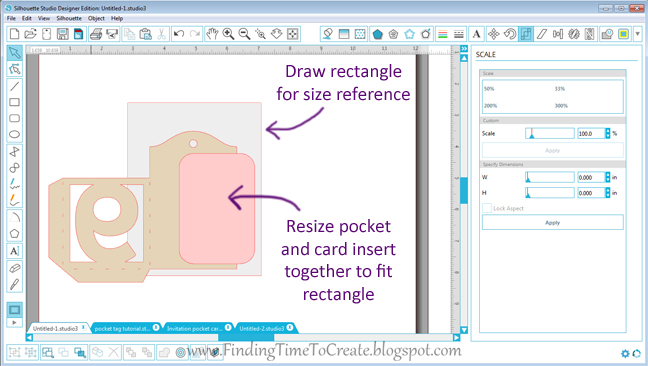Select the Draw a Rectangle tool

coord(14,102)
